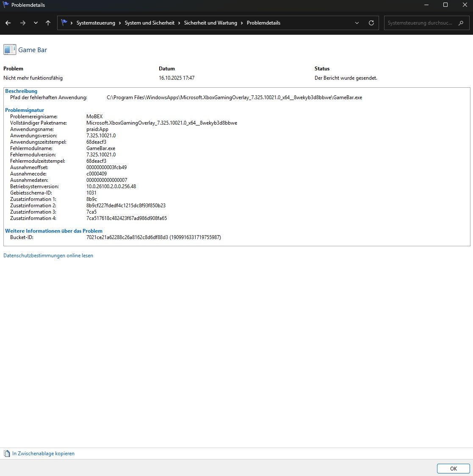
Task: Select the Zusatzinformation 1 value 8b9c
Action: pyautogui.click(x=91, y=200)
